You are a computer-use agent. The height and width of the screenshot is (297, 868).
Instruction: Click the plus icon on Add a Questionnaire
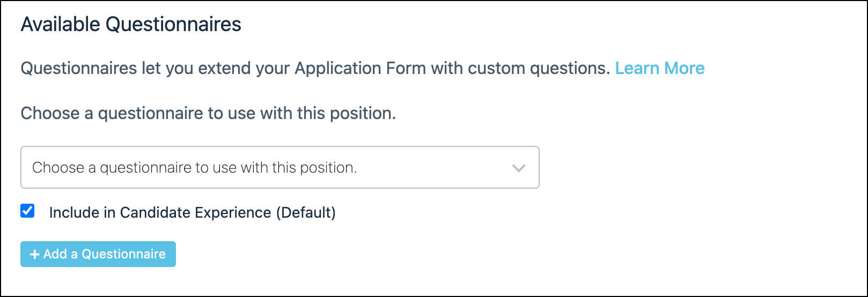35,255
